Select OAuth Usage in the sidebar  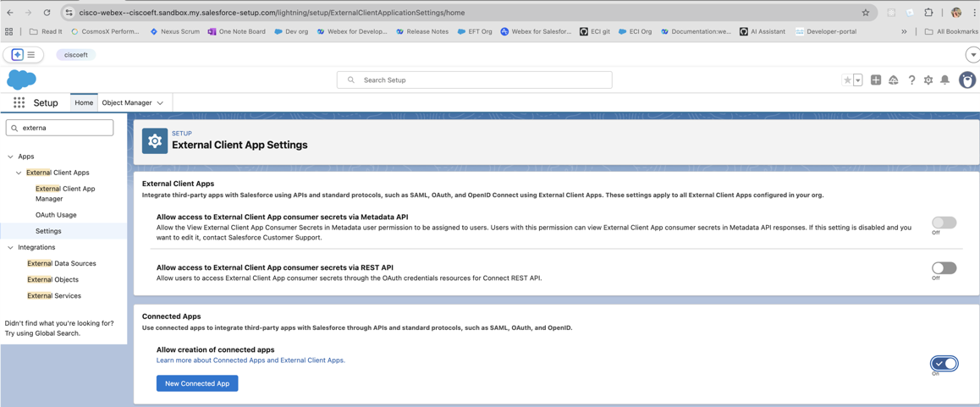tap(56, 215)
